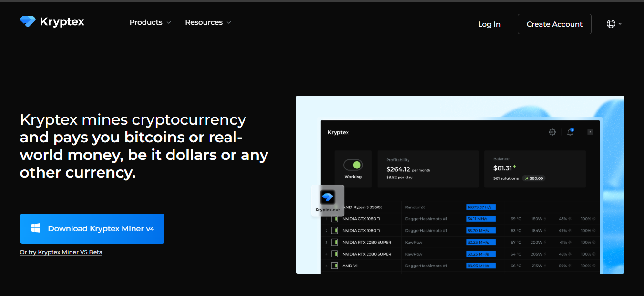Image resolution: width=644 pixels, height=296 pixels.
Task: Click the 16879.37 H/s hashrate bar
Action: coord(481,207)
